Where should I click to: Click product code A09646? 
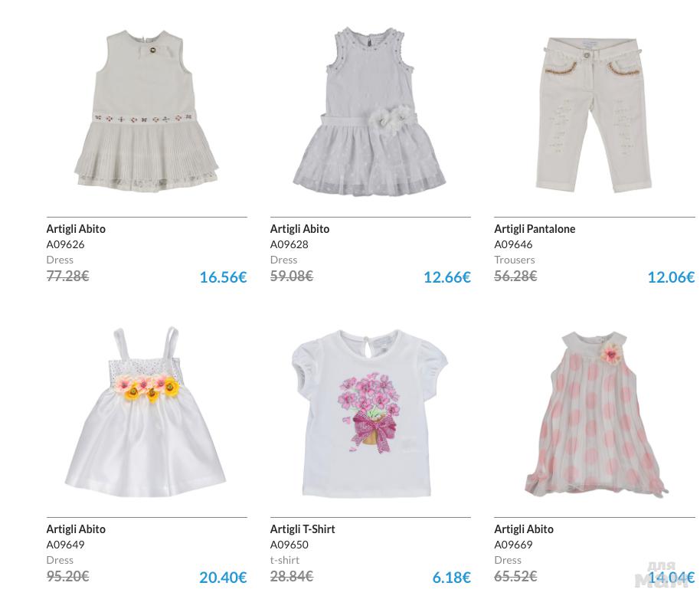click(513, 244)
